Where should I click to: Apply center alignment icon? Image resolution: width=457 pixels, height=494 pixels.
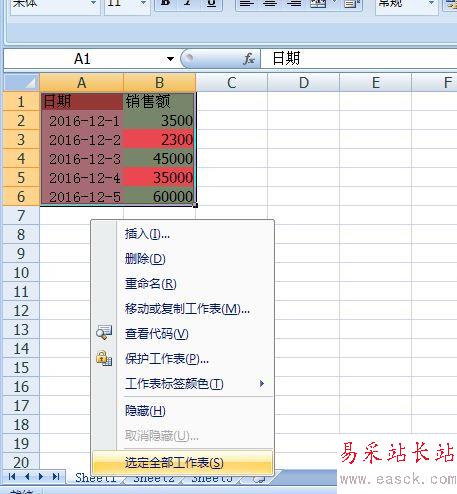[x=270, y=3]
